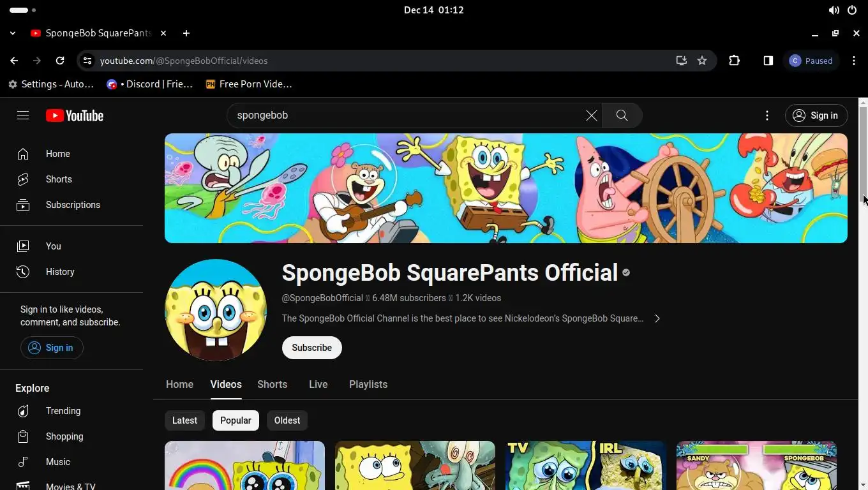This screenshot has height=490, width=868.
Task: Open the SpongeBob and Squidward video thumbnail
Action: (x=415, y=466)
